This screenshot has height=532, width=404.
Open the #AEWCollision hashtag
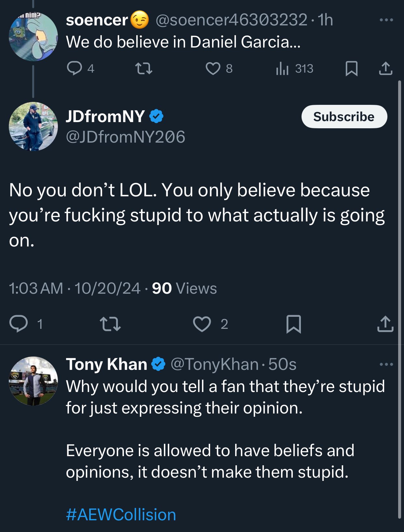tap(121, 514)
